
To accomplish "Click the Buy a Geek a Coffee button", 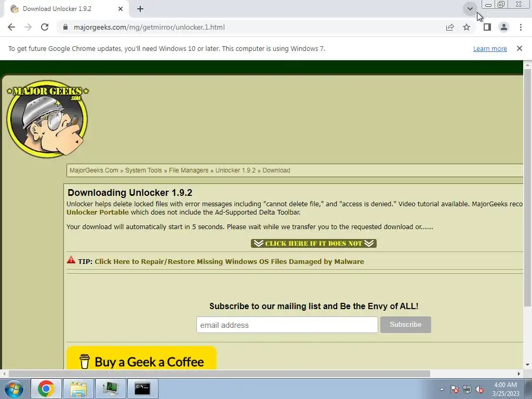I will (x=141, y=358).
